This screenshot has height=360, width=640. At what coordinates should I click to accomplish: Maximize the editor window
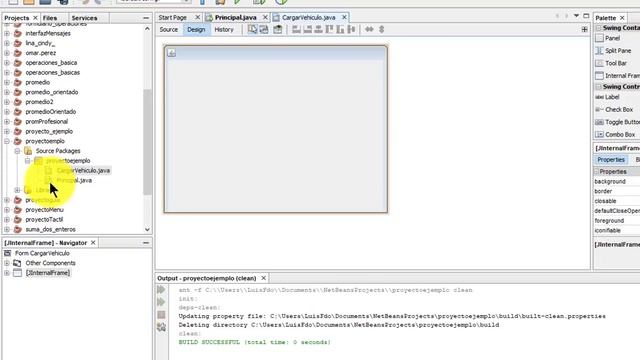click(586, 16)
